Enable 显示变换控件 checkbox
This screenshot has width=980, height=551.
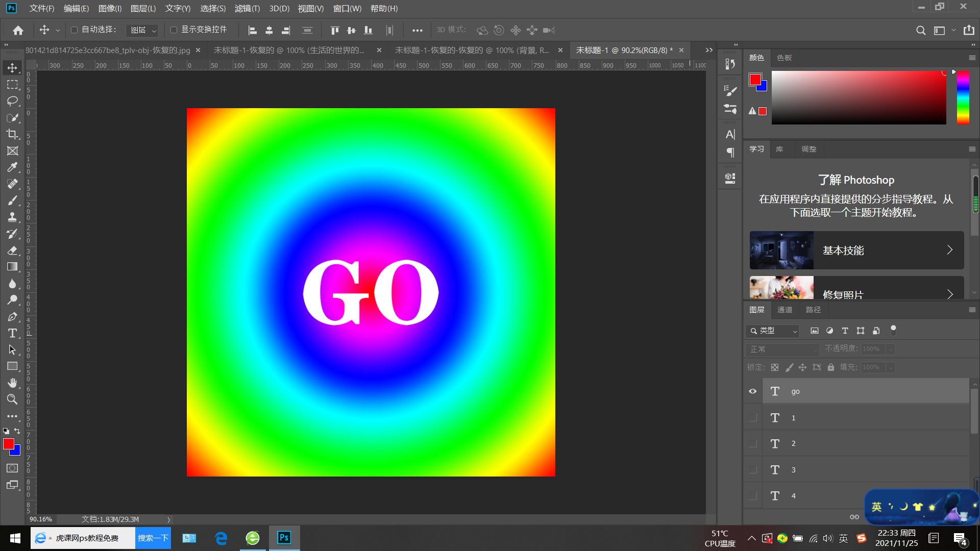174,30
